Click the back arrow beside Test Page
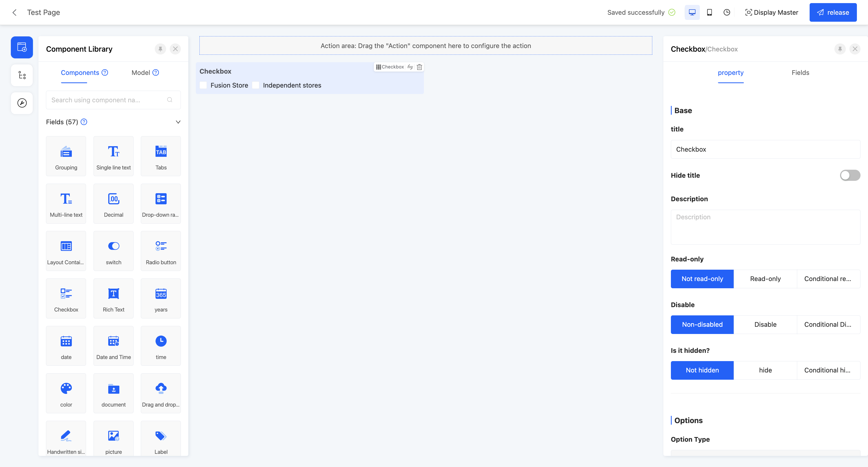 click(14, 12)
